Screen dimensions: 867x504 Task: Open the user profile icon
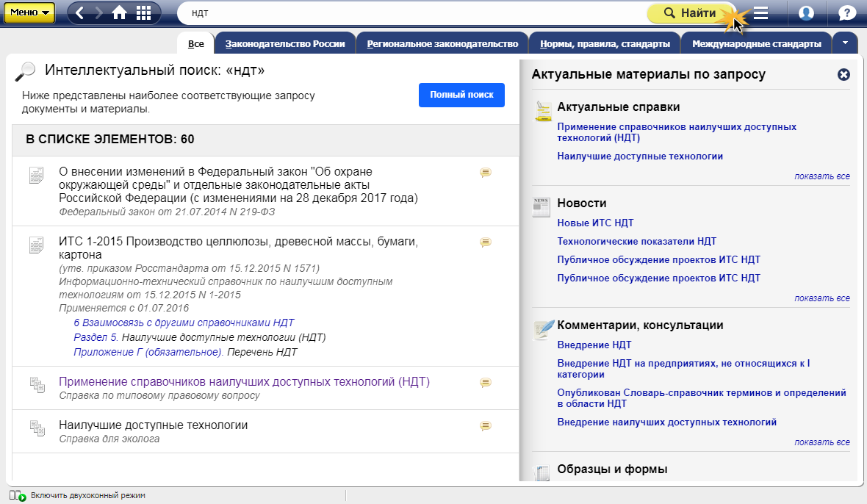(806, 12)
